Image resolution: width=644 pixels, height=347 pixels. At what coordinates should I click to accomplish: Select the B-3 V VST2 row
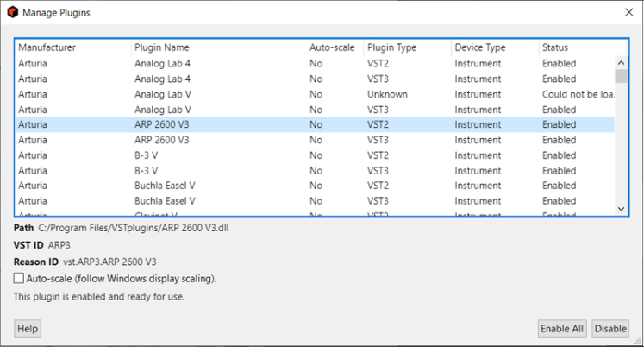[315, 155]
